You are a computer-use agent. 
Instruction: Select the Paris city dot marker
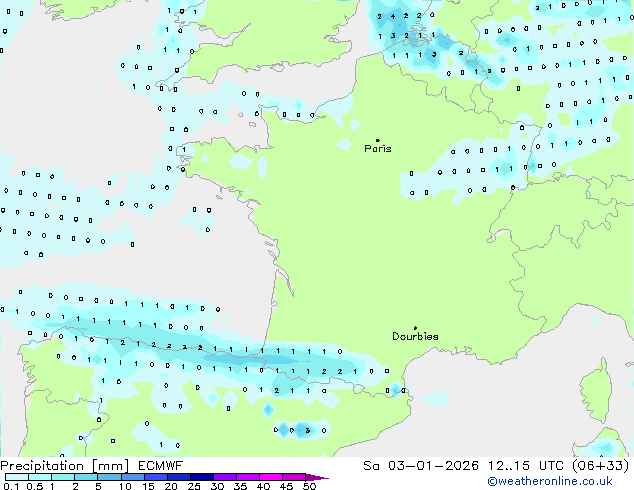point(378,140)
